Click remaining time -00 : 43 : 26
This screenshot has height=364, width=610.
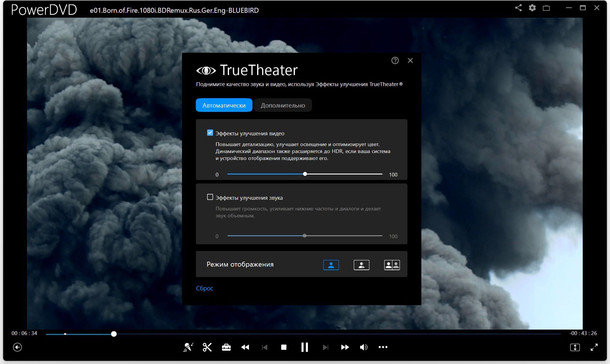(x=583, y=333)
